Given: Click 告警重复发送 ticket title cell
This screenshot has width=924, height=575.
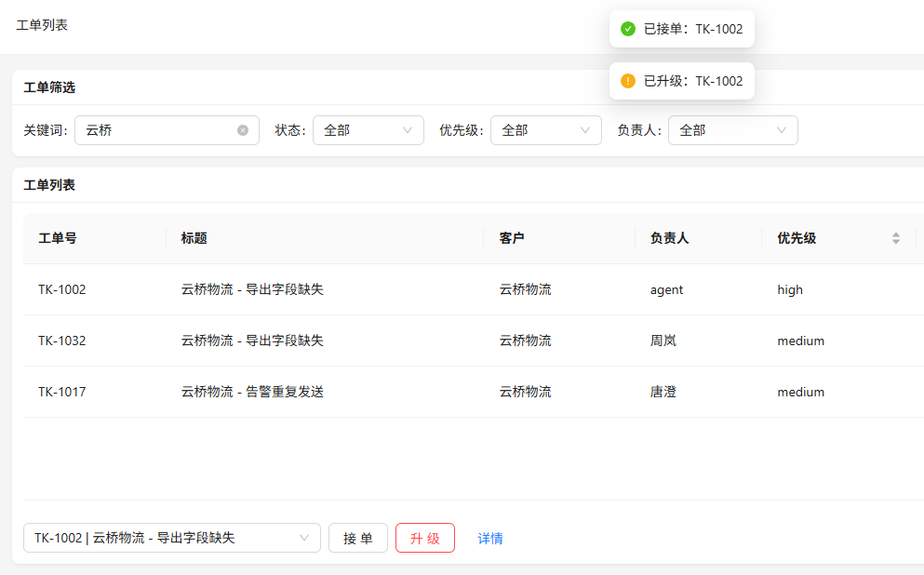Looking at the screenshot, I should (x=252, y=392).
